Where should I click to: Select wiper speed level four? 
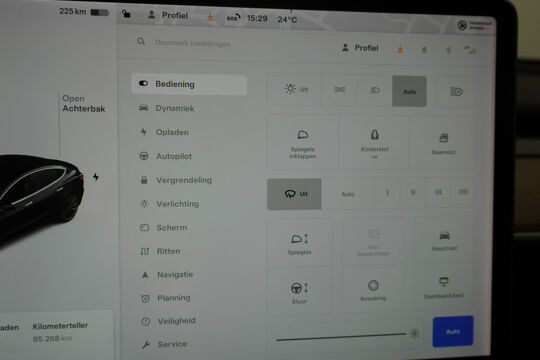pos(463,192)
